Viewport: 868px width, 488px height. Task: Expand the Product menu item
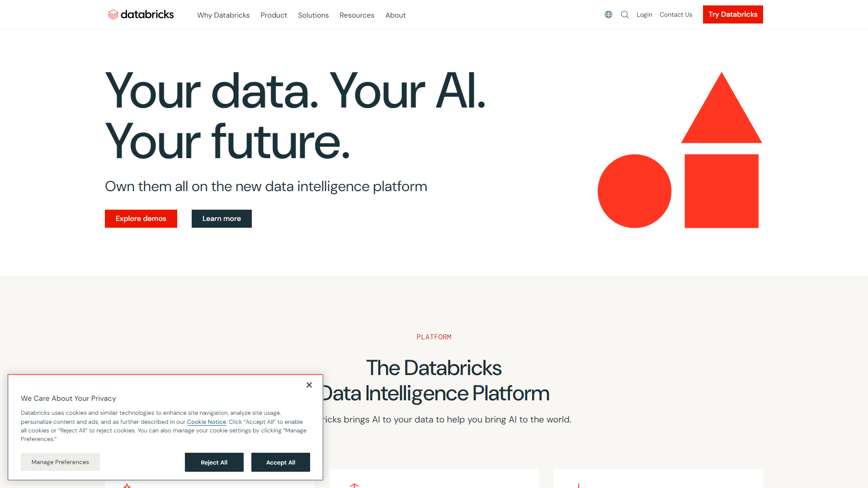tap(274, 15)
